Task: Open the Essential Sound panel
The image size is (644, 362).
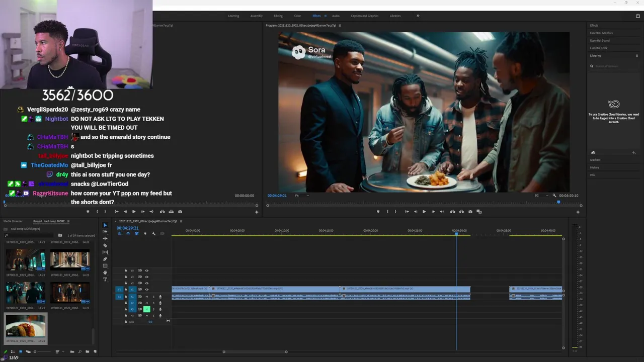Action: tap(600, 41)
